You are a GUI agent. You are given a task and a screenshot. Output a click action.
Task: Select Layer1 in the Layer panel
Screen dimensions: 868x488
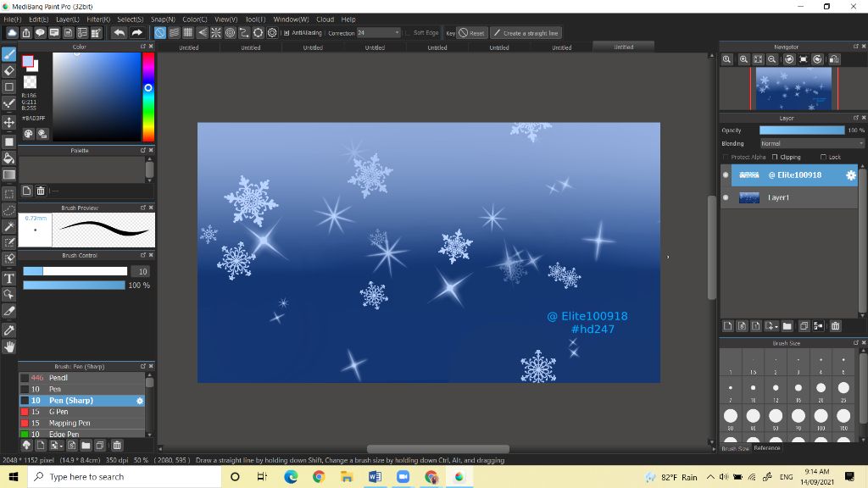(789, 197)
